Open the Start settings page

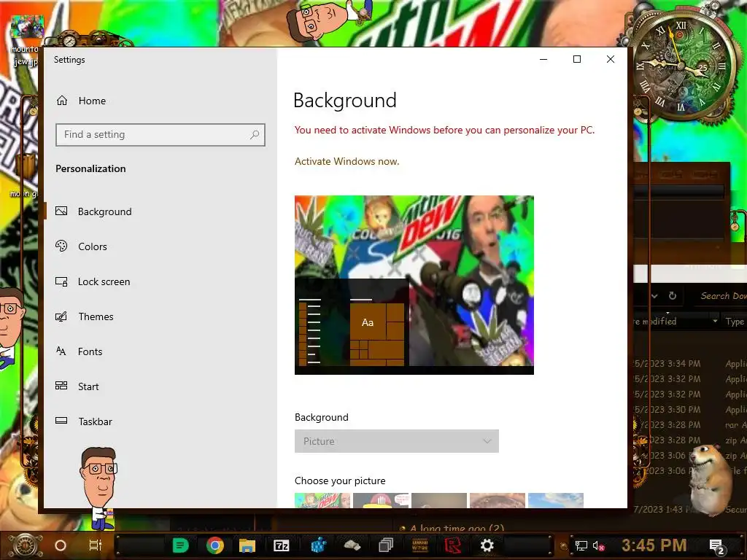coord(77,386)
